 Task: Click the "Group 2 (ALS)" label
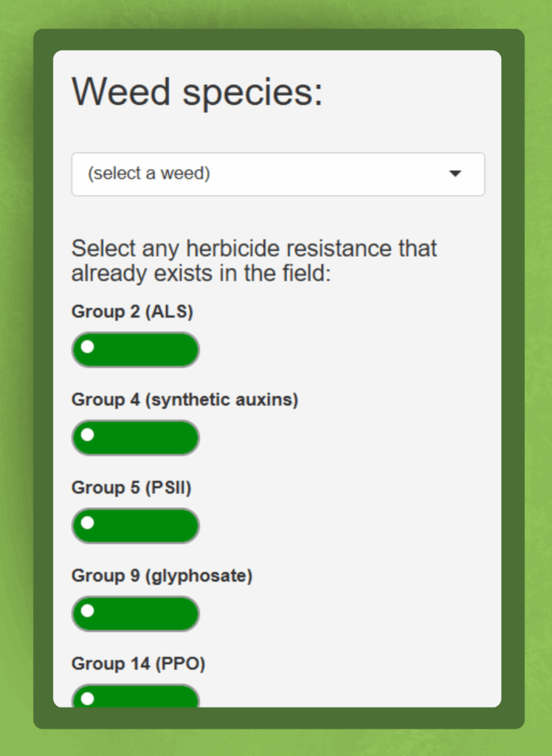click(132, 312)
